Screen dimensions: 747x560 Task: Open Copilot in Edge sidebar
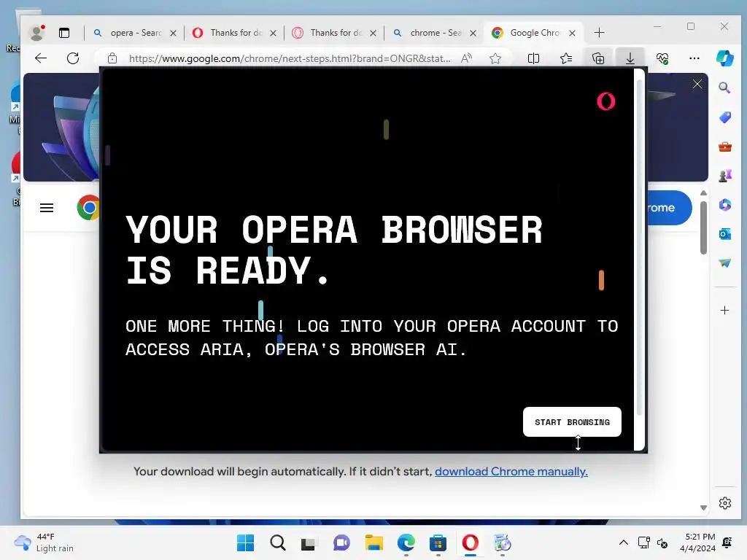(724, 58)
